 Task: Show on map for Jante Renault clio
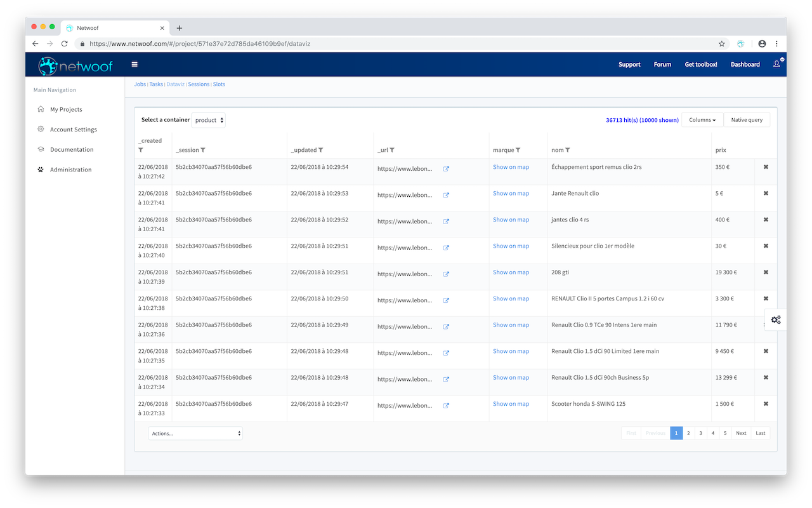(511, 193)
